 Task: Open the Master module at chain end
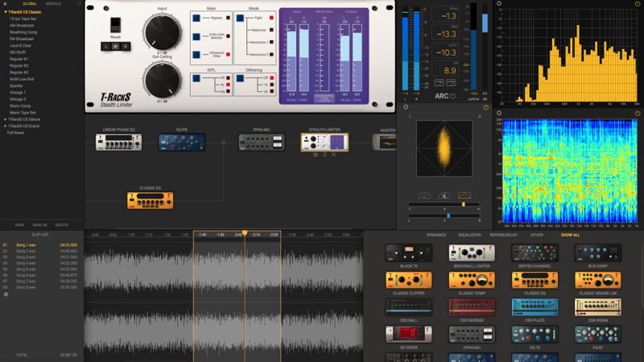[x=385, y=142]
